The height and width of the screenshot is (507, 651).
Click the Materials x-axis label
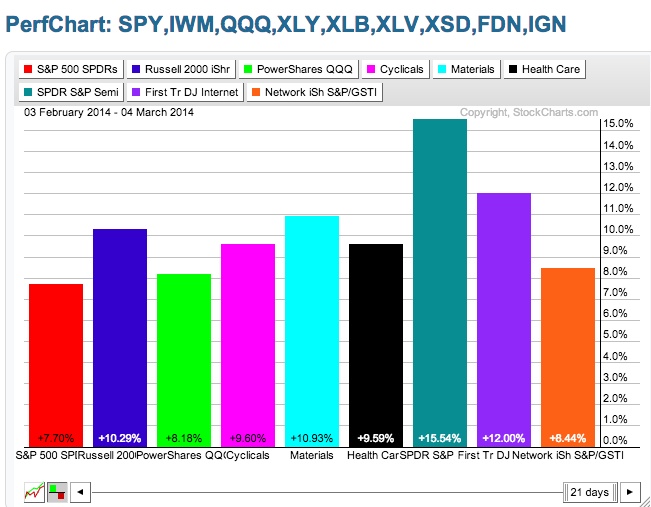click(x=312, y=455)
